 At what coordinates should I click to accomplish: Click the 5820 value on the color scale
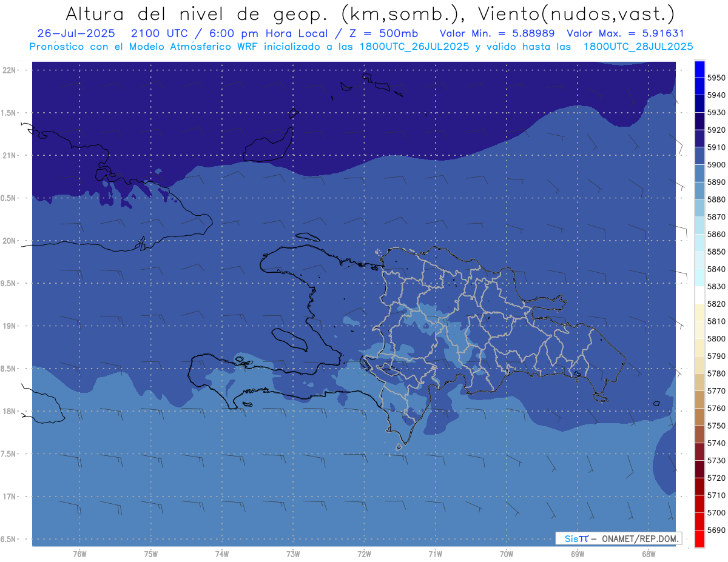coord(716,304)
